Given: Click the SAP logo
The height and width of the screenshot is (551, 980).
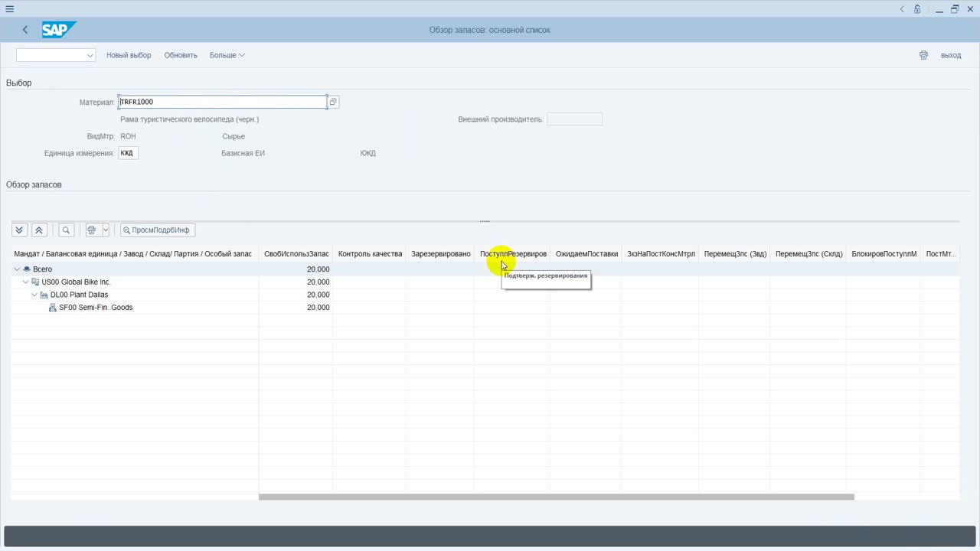Looking at the screenshot, I should 59,30.
